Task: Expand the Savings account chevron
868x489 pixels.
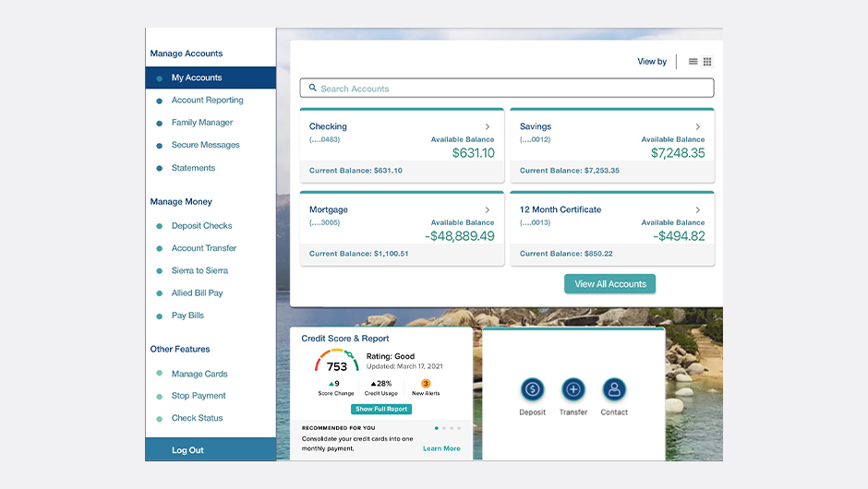Action: [697, 126]
